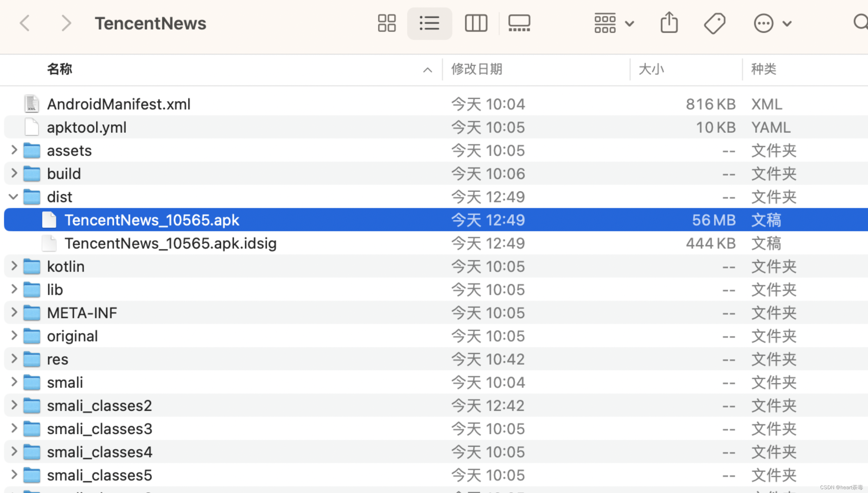868x493 pixels.
Task: Select the AndroidManifest.xml file
Action: [x=118, y=104]
